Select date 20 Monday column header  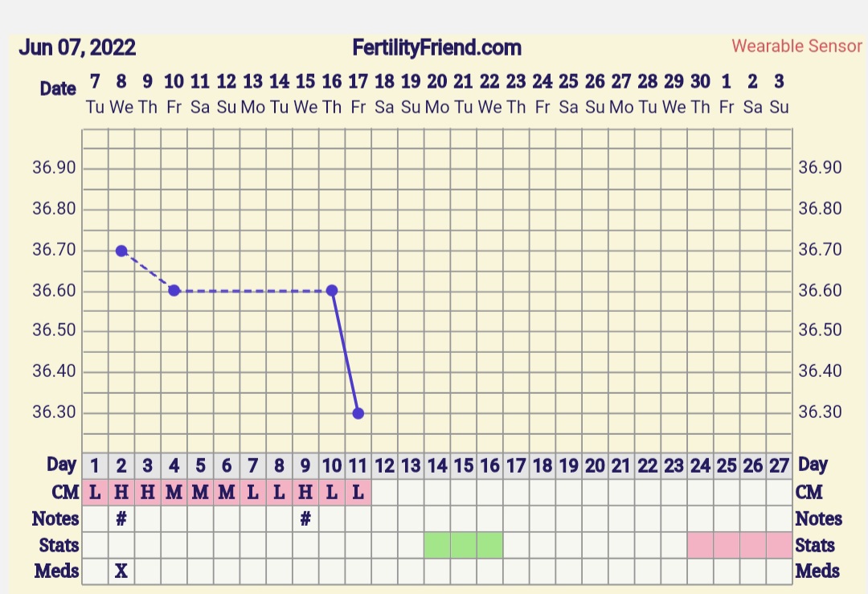437,92
